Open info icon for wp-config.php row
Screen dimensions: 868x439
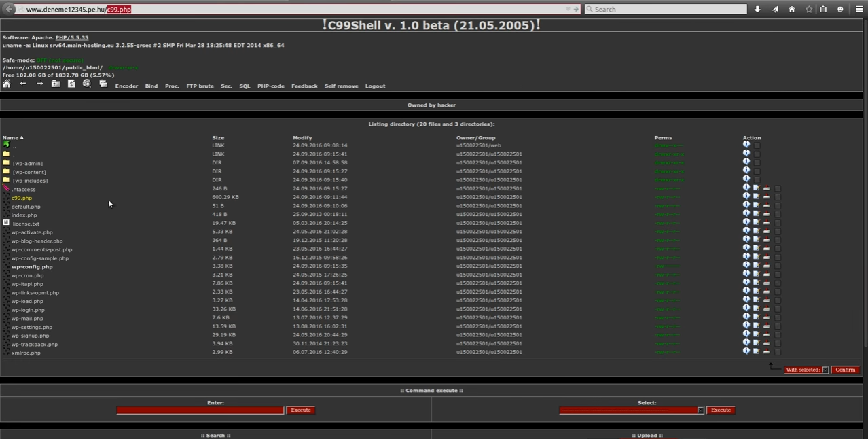coord(746,265)
